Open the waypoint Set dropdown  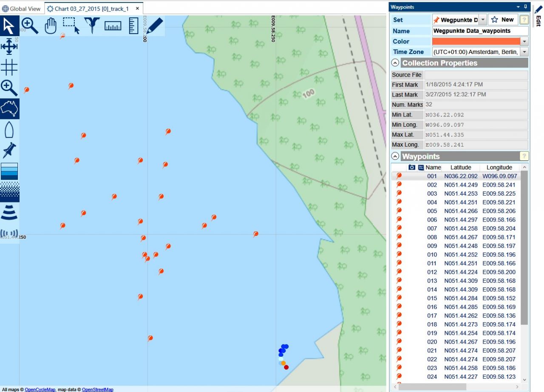482,20
